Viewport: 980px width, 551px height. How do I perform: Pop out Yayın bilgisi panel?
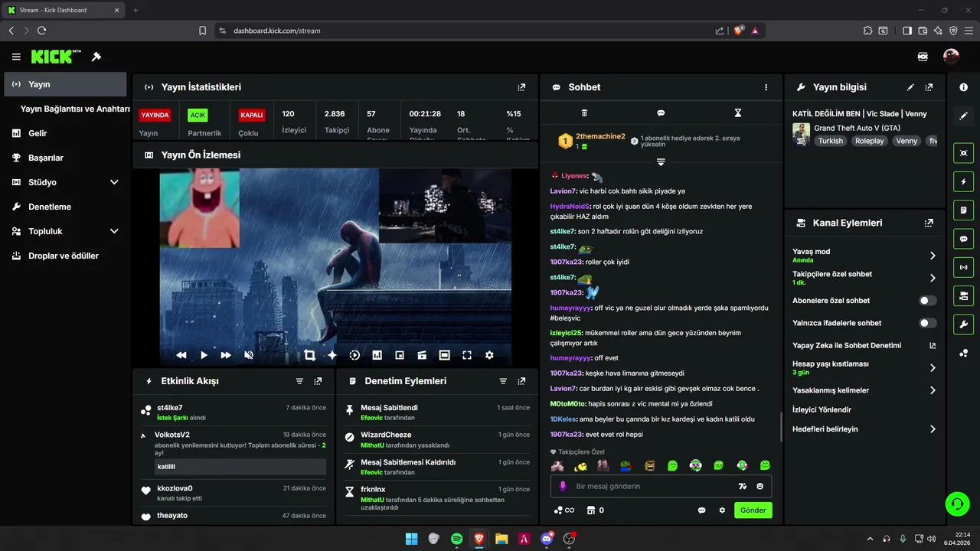pyautogui.click(x=929, y=87)
